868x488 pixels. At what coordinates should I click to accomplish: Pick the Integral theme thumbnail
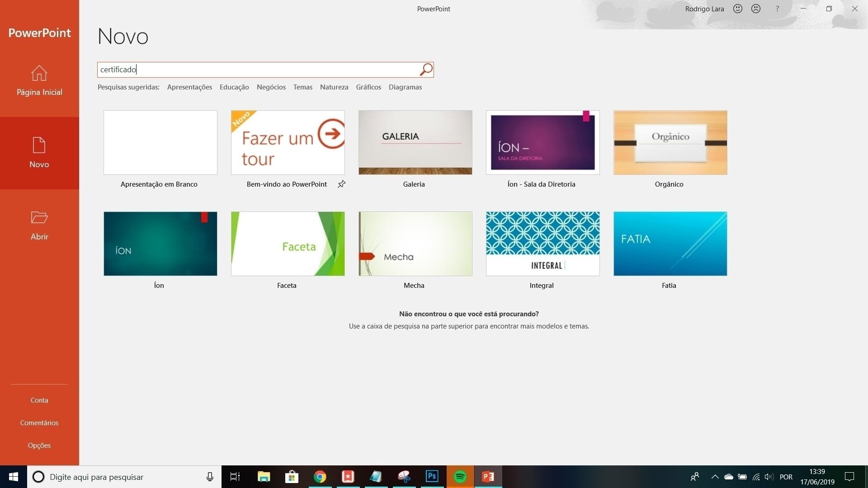click(x=542, y=244)
